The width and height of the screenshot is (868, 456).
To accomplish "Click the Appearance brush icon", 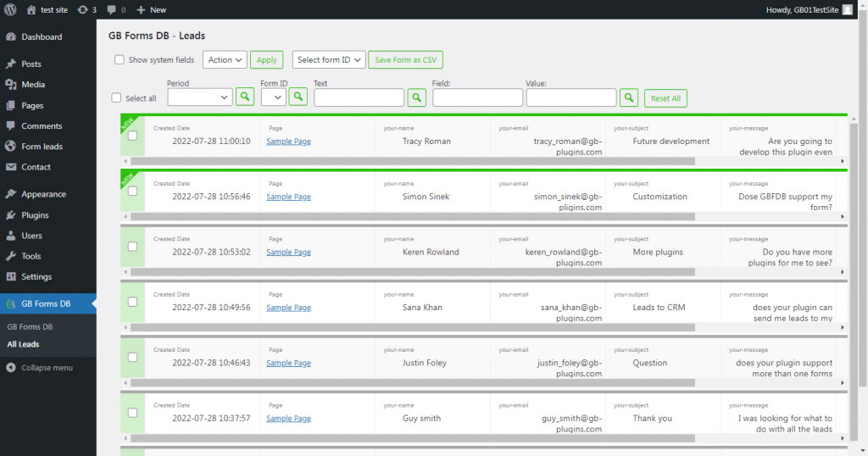I will tap(10, 194).
